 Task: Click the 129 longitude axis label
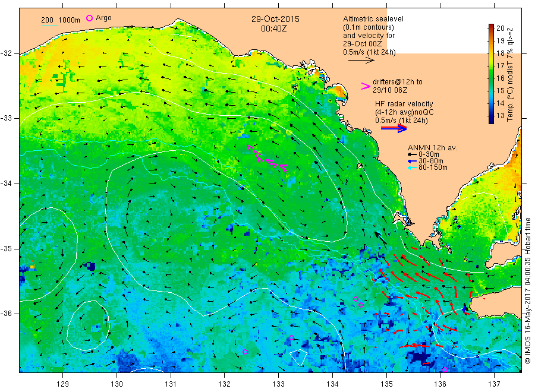tap(63, 384)
